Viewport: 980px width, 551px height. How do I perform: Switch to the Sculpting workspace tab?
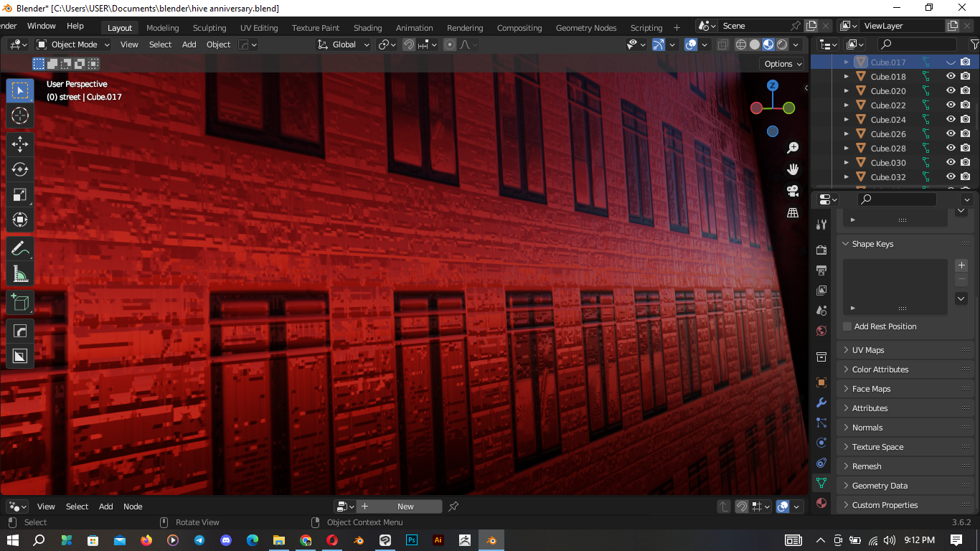tap(209, 28)
